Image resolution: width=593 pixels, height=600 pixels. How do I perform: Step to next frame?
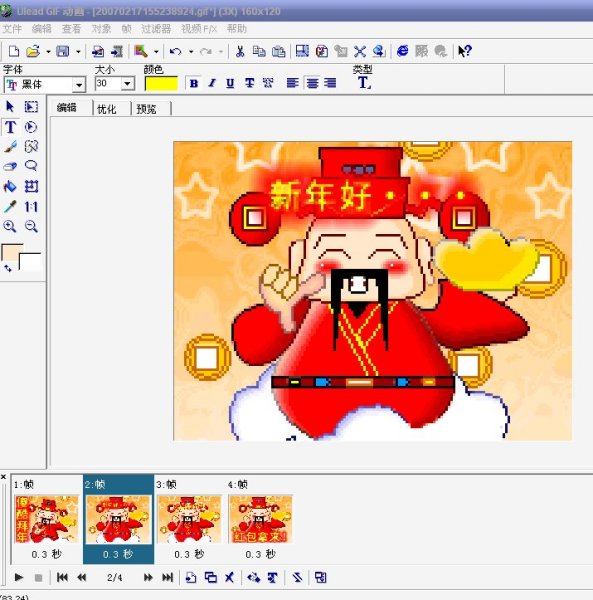click(x=148, y=577)
